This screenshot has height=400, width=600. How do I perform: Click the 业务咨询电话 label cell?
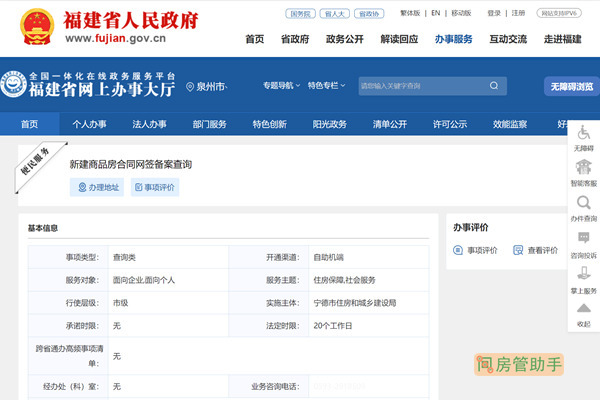tap(269, 387)
